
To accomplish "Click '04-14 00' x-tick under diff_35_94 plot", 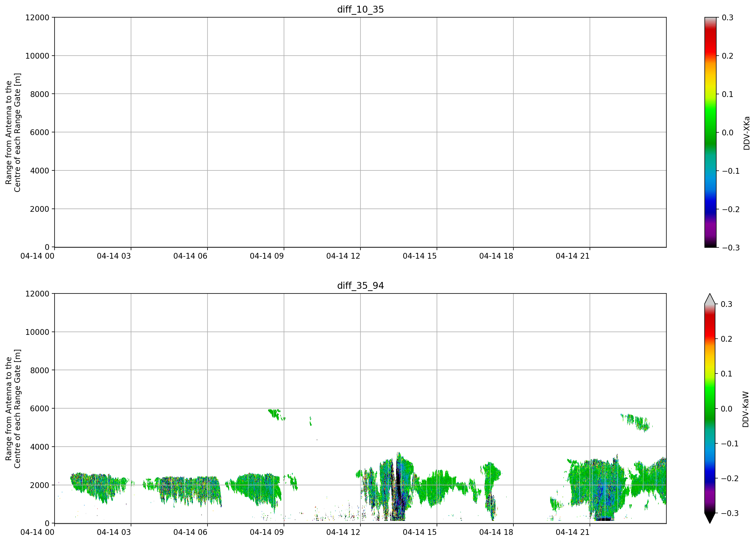I will point(37,532).
